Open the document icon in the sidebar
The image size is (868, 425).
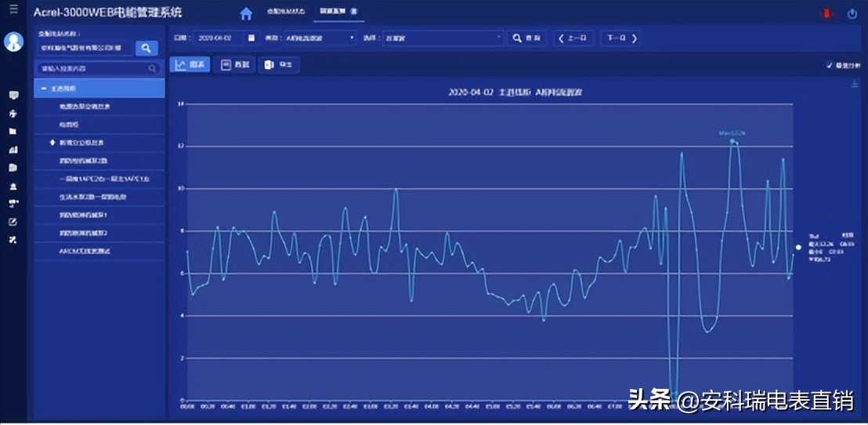tap(14, 168)
